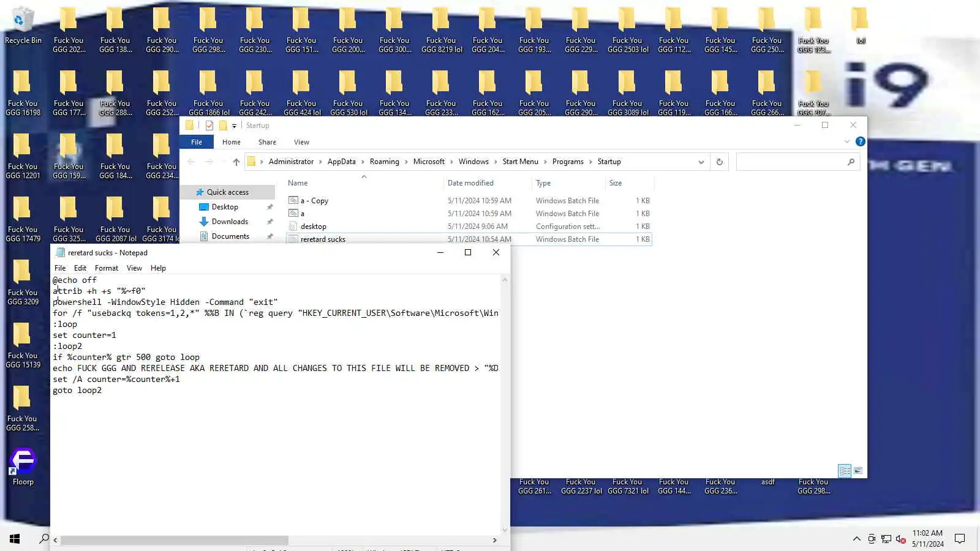Sort files by Size column header
This screenshot has height=551, width=980.
tap(629, 183)
